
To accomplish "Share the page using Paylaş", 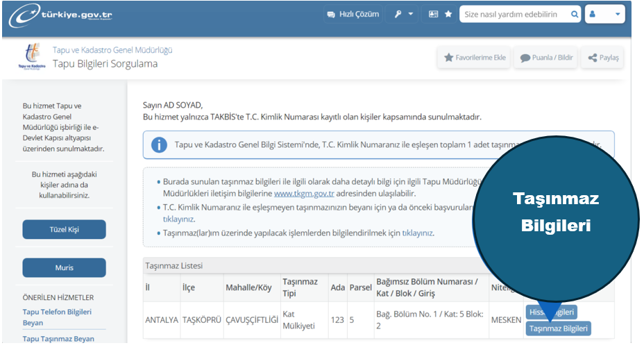I will 602,58.
